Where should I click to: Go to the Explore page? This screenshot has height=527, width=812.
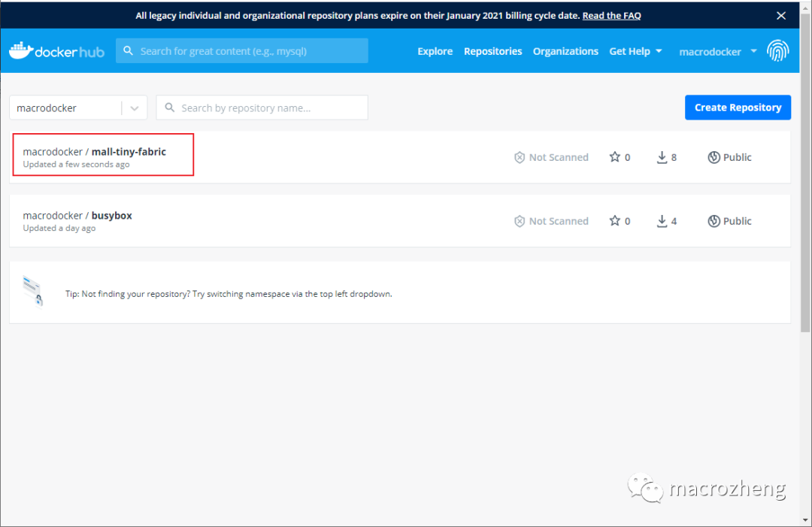coord(435,51)
